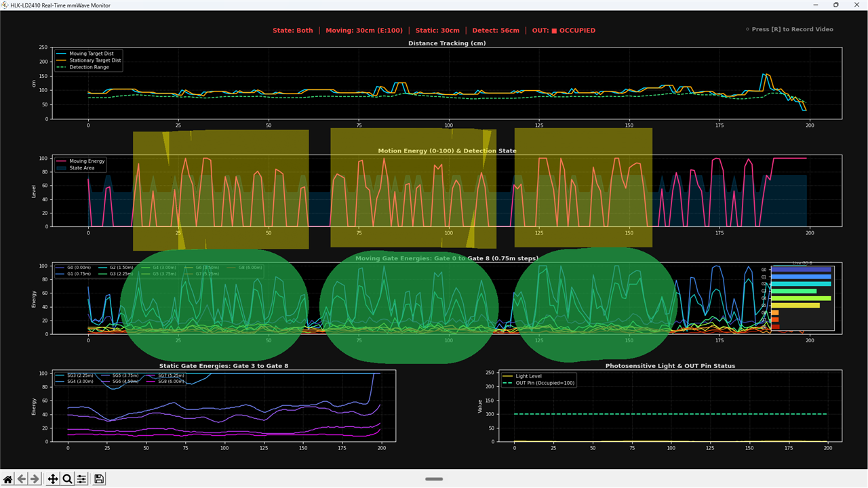Click the State Area legend swatch
This screenshot has height=488, width=868.
click(x=62, y=168)
